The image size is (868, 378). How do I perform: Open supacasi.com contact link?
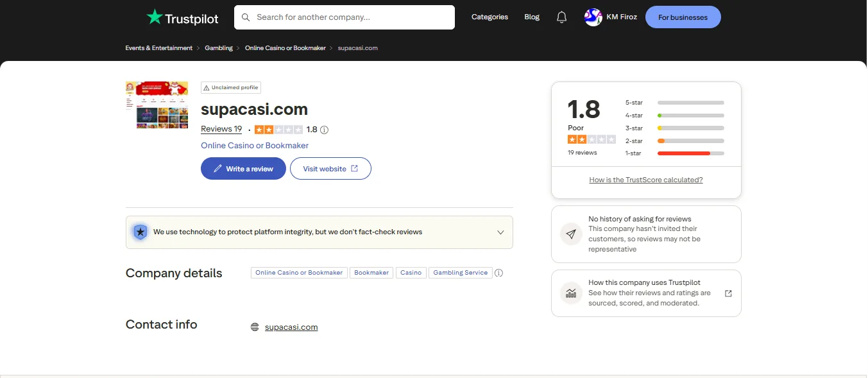coord(291,327)
